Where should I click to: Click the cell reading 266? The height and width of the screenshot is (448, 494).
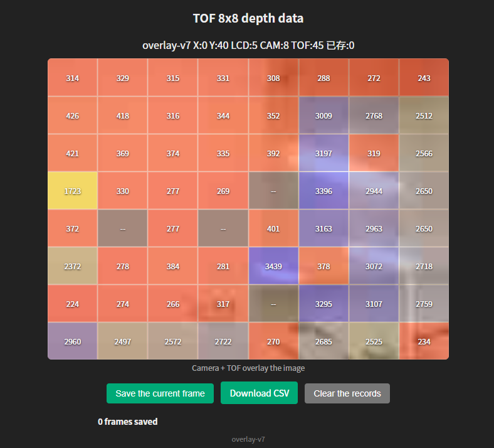173,304
